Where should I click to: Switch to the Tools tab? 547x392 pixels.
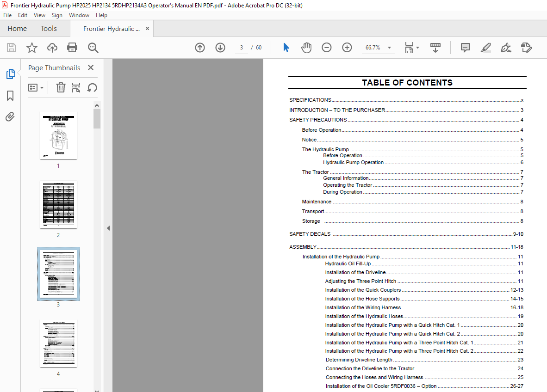tap(49, 29)
